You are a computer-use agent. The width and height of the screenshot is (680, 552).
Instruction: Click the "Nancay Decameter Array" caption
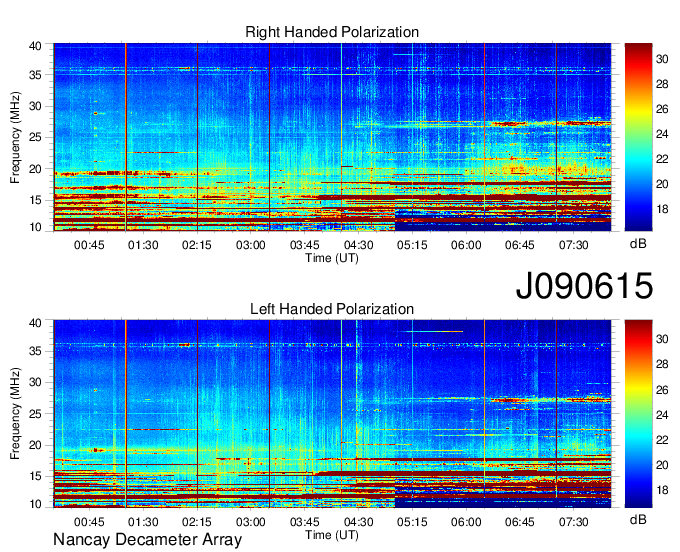147,540
